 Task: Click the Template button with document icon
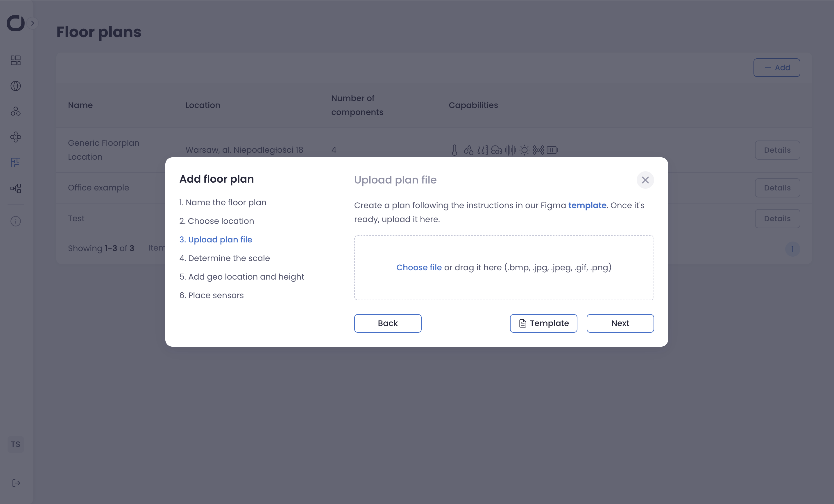(x=543, y=323)
